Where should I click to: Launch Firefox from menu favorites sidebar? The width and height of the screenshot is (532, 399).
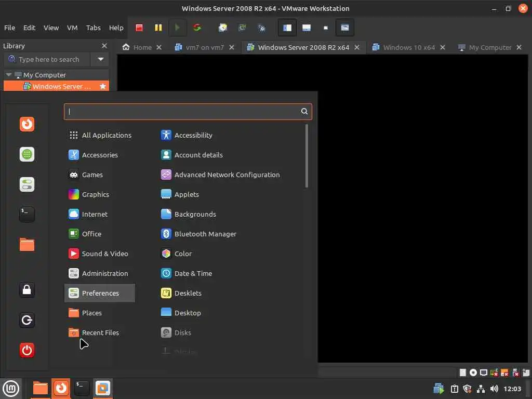pos(27,124)
